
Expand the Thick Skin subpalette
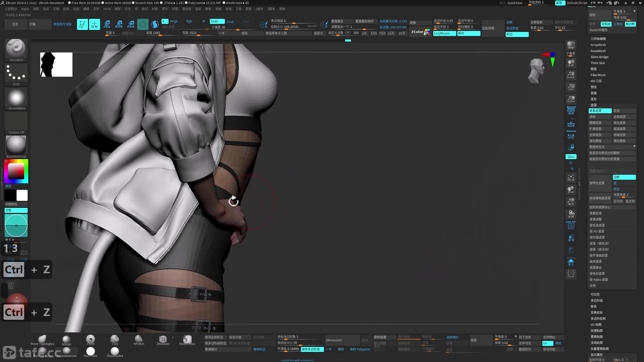coord(598,63)
